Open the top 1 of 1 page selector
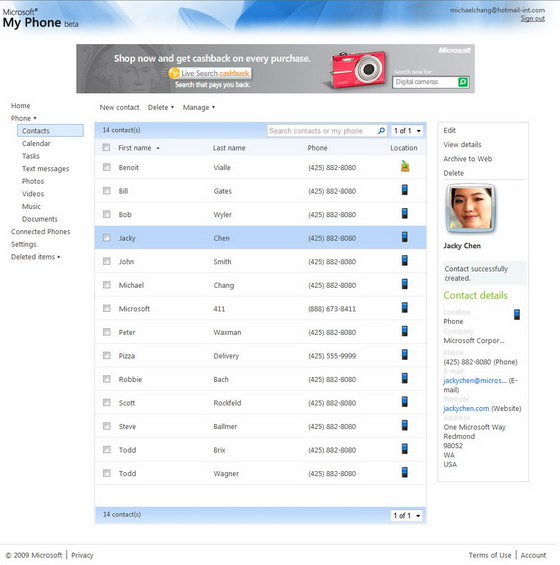560x565 pixels. tap(407, 131)
